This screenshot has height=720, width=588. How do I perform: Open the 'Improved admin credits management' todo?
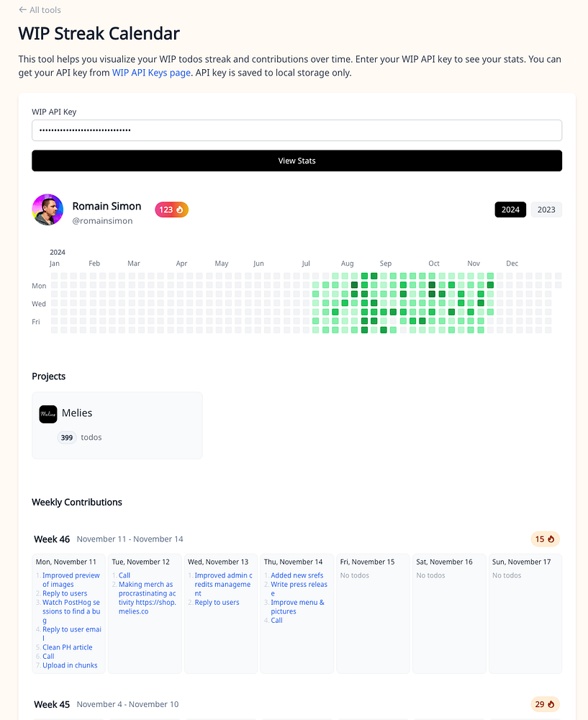223,584
